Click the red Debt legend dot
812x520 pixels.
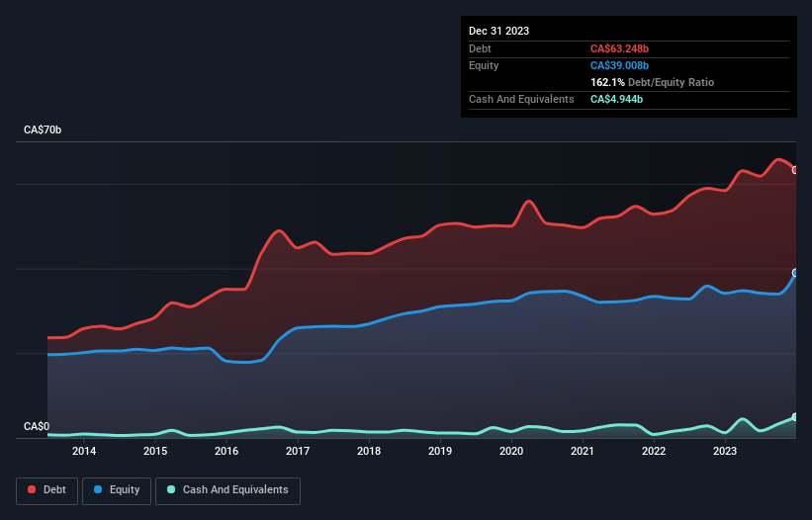pos(32,489)
